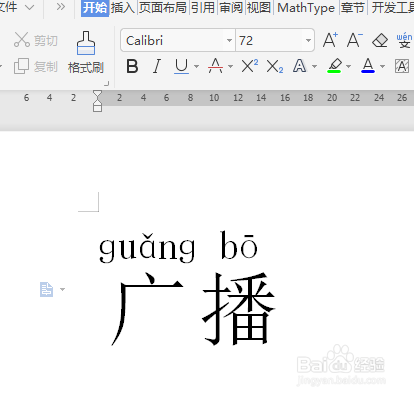Open the MathType tab
This screenshot has height=398, width=414.
(x=306, y=8)
